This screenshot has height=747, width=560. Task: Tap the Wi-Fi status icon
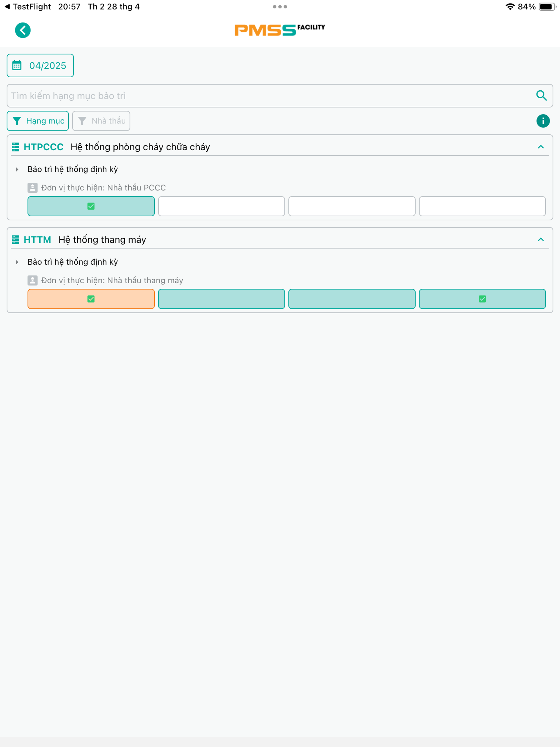[510, 7]
